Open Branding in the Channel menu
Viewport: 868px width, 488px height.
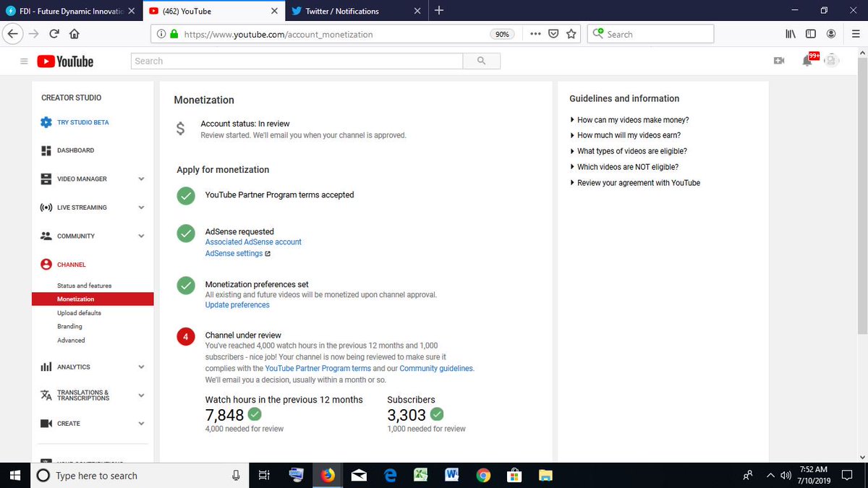pyautogui.click(x=69, y=327)
